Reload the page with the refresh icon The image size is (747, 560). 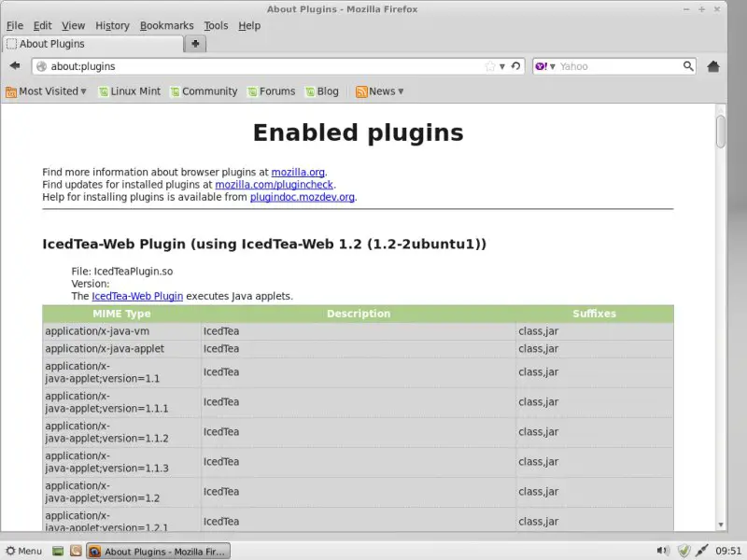click(515, 66)
